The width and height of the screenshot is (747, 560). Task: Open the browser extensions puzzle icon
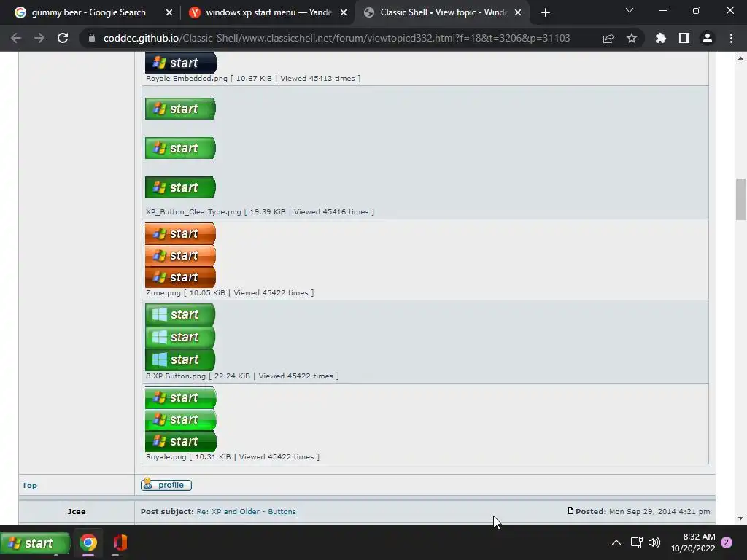click(x=661, y=38)
